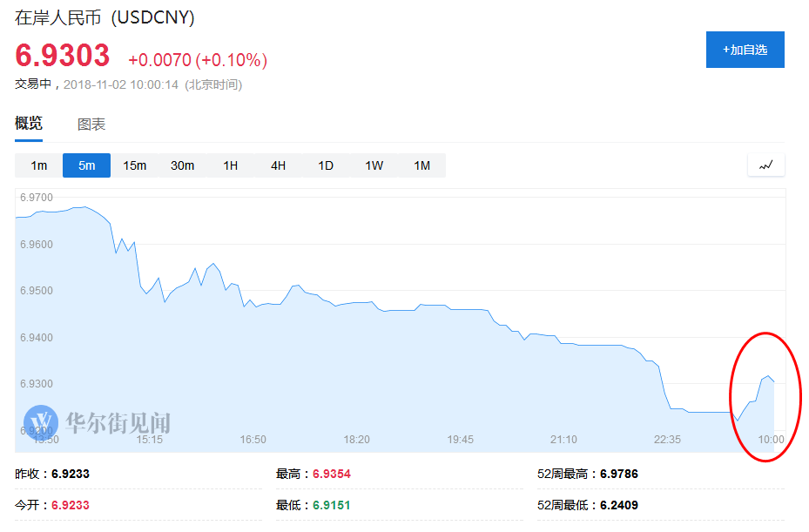Select the 5m interval
This screenshot has width=809, height=532.
[86, 165]
